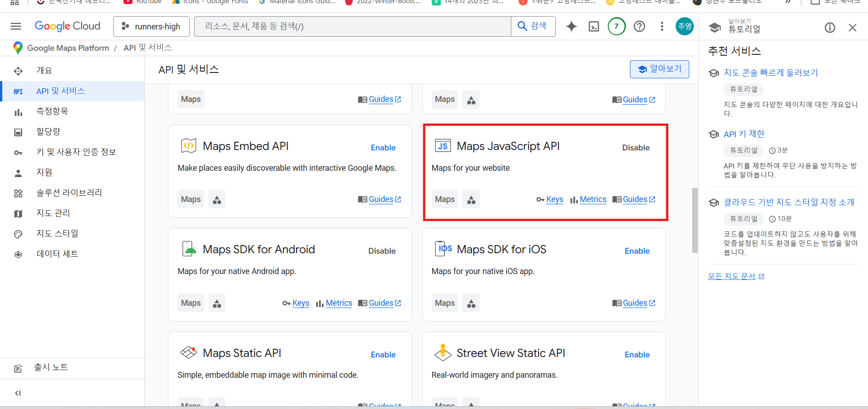Open notifications badge showing 7
The image size is (868, 409).
coord(616,26)
